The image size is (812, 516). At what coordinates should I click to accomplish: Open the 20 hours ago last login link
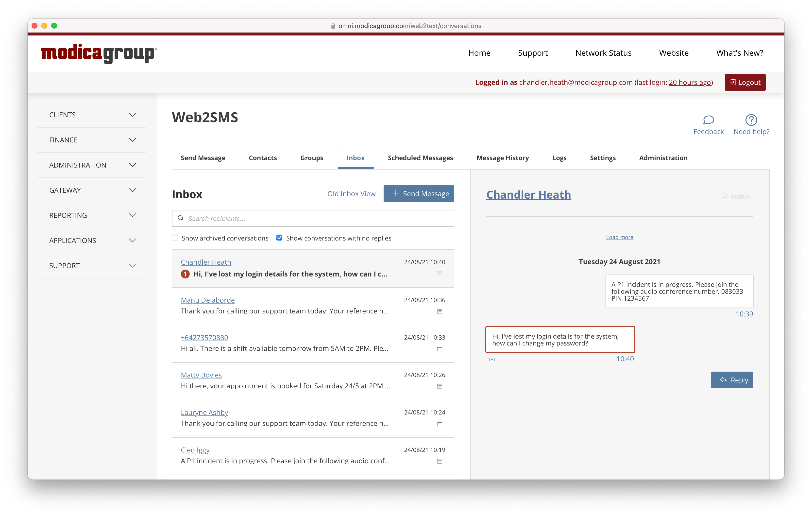(x=690, y=82)
